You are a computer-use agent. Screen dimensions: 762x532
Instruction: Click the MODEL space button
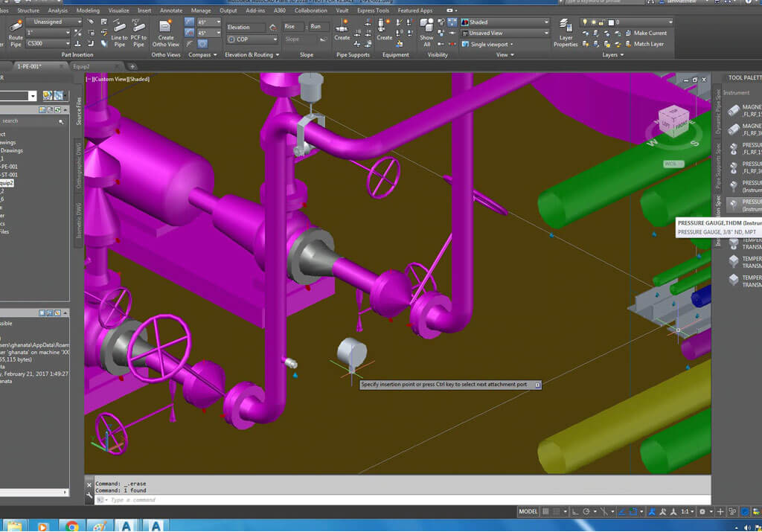tap(528, 512)
